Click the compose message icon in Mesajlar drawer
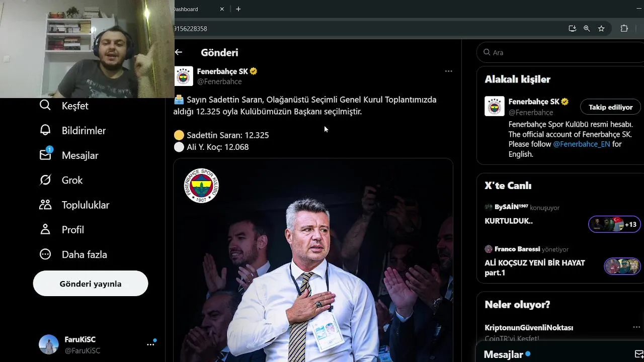644x362 pixels. click(638, 354)
